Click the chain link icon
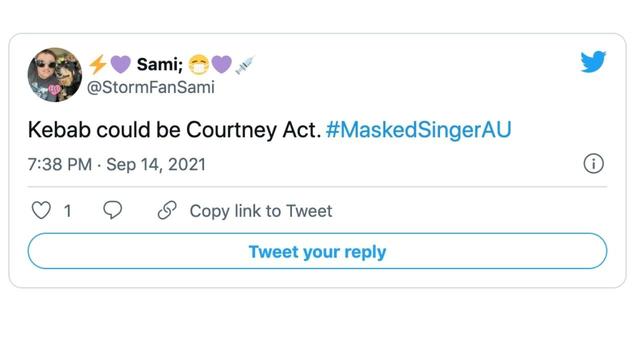Viewport: 640px width, 360px height. [167, 211]
